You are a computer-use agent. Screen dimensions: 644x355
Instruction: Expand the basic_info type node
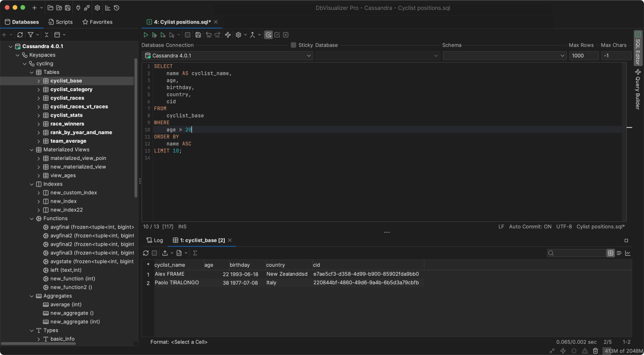pyautogui.click(x=39, y=339)
